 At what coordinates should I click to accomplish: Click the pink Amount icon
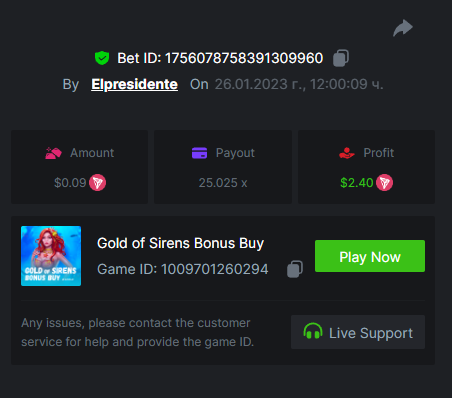click(x=53, y=153)
